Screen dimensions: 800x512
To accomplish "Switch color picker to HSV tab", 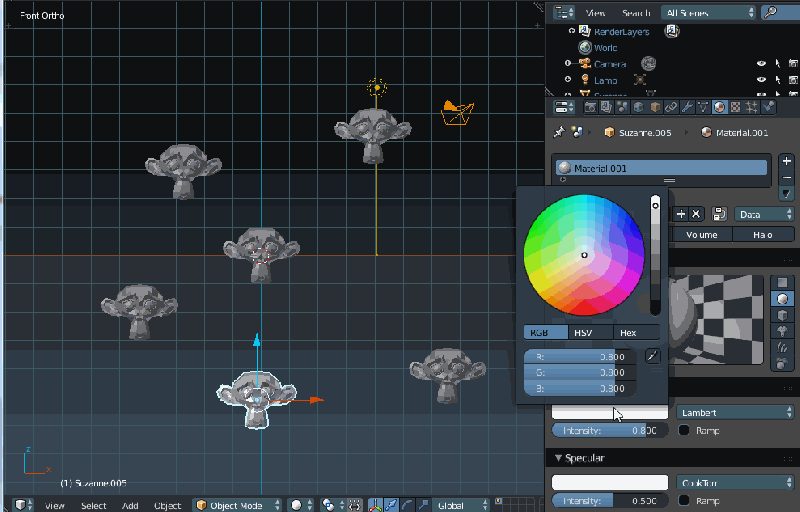I will [590, 332].
